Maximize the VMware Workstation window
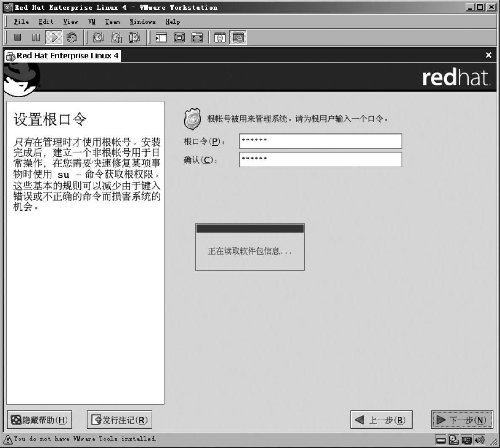500x448 pixels. tap(480, 7)
